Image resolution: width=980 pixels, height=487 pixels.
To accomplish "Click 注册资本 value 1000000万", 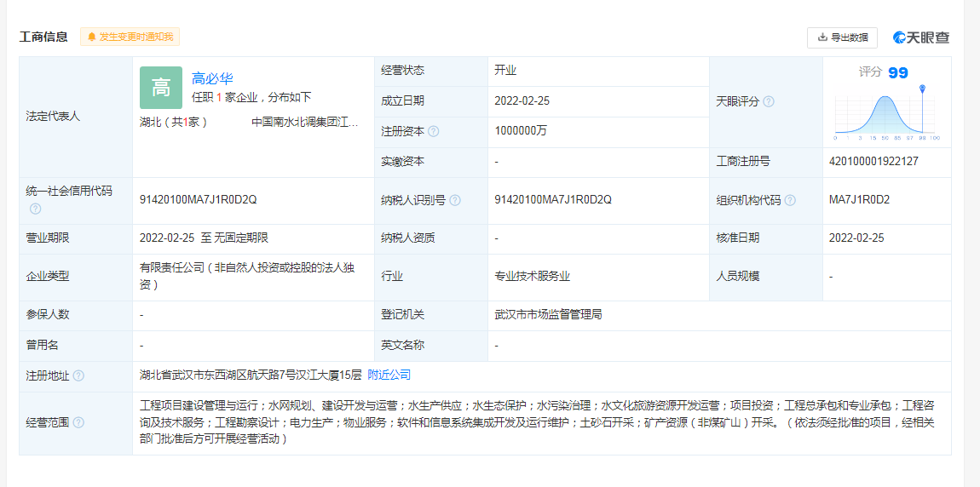I will 520,131.
